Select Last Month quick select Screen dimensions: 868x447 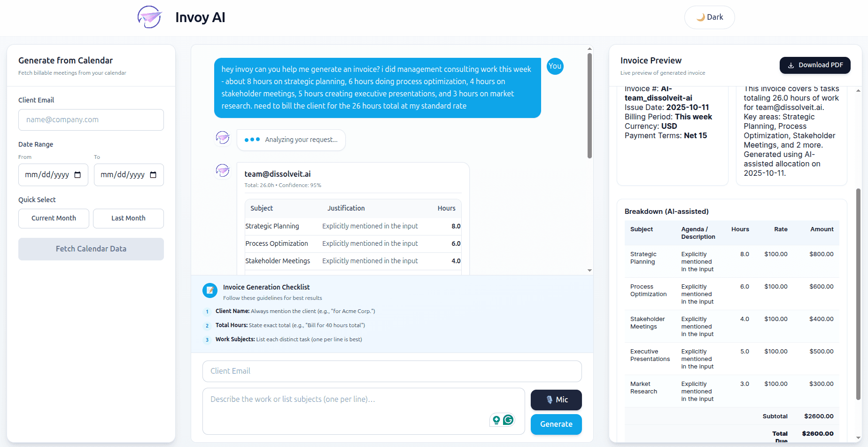(x=128, y=219)
